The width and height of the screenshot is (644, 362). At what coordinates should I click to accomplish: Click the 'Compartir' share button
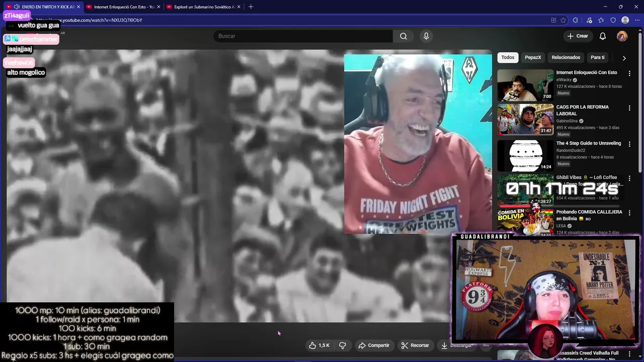pyautogui.click(x=374, y=345)
